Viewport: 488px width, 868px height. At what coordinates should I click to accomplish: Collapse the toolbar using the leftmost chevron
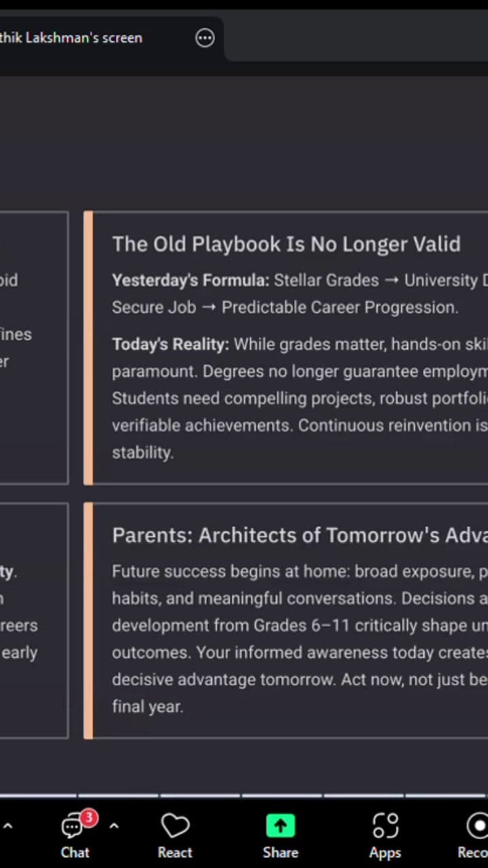point(8,827)
